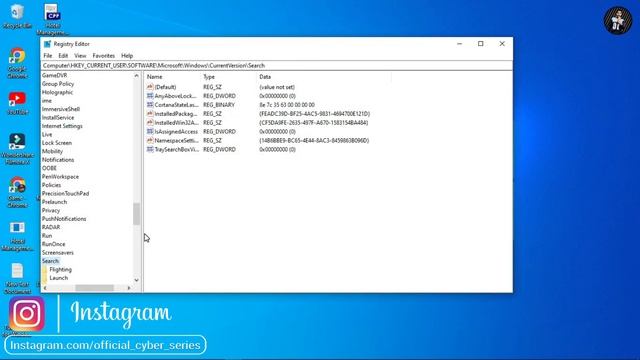Click the tree horizontal scroll-right arrow
The height and width of the screenshot is (360, 640).
click(129, 288)
